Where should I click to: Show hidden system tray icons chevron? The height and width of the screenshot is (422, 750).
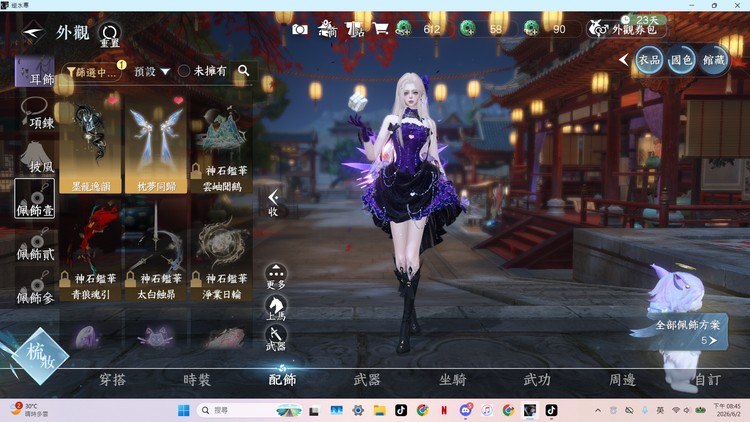(x=598, y=410)
